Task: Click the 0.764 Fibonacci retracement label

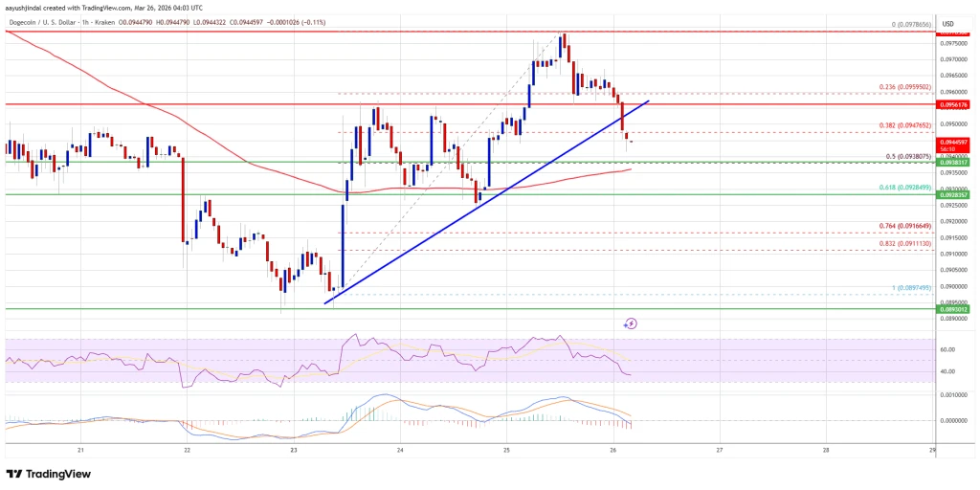Action: pos(904,226)
